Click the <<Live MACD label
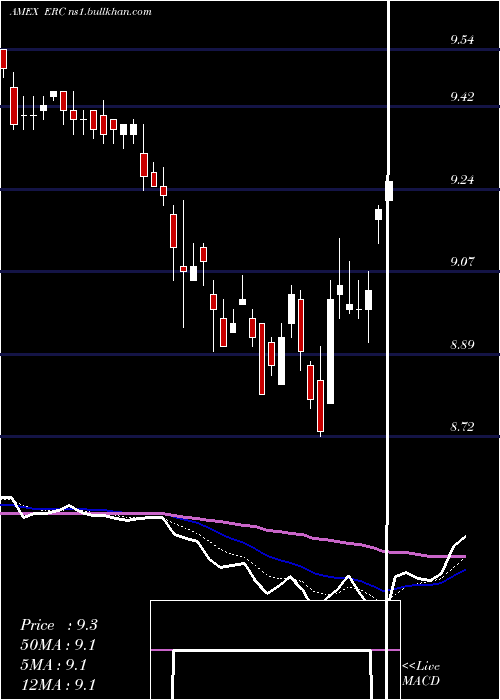This screenshot has height=700, width=500. click(421, 673)
